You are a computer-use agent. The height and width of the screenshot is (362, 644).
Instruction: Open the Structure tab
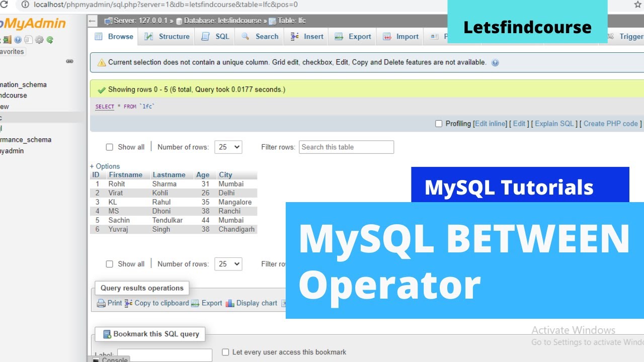pyautogui.click(x=167, y=37)
